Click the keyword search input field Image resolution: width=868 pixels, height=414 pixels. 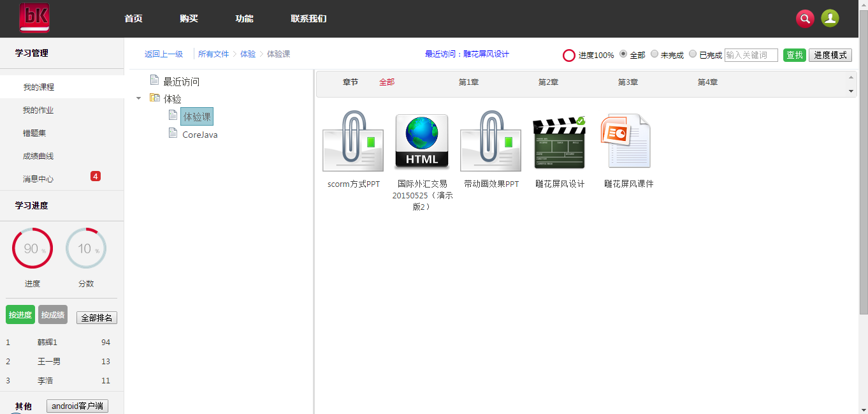(751, 55)
